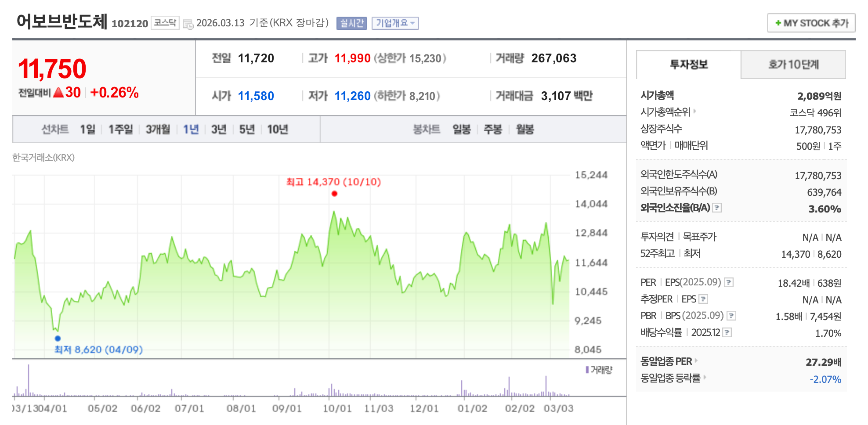
Task: Click the red 최고 marker dot on chart
Action: (x=334, y=194)
